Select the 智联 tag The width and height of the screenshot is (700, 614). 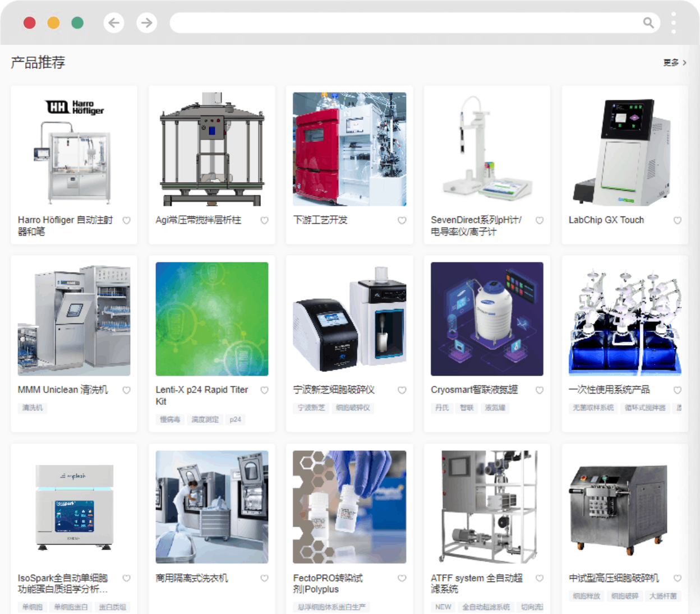coord(467,408)
